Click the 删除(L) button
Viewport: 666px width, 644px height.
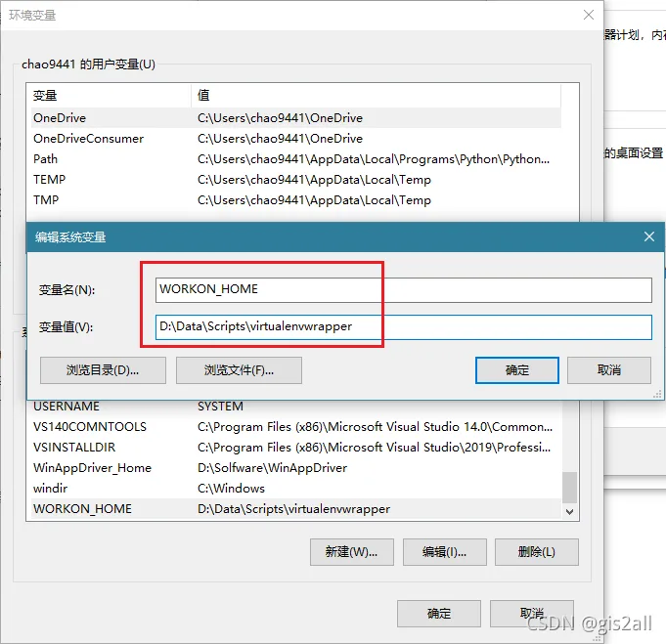pyautogui.click(x=537, y=552)
